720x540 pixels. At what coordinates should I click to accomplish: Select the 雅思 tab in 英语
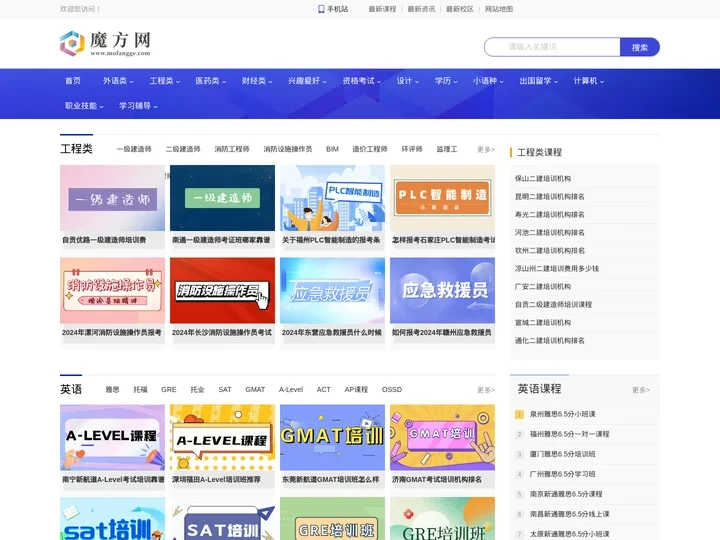[x=112, y=389]
